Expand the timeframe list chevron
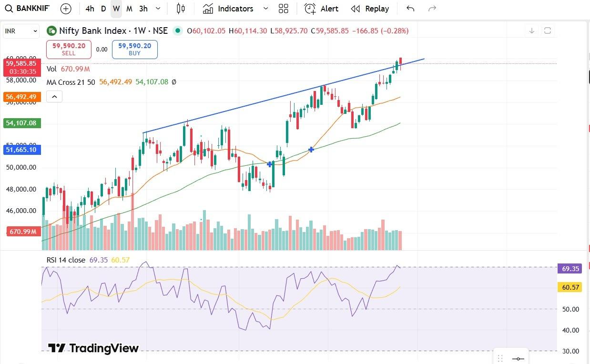590x364 pixels. click(158, 9)
